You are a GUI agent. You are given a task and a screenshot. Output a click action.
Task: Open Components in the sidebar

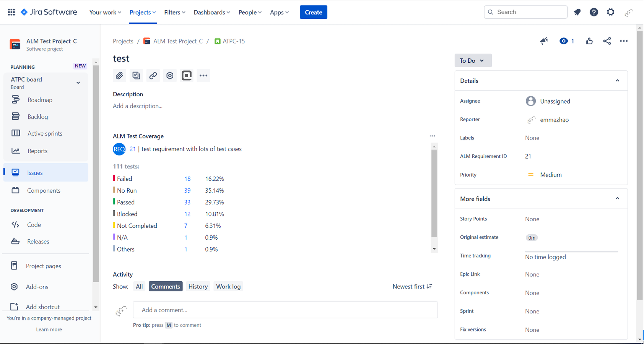[46, 190]
